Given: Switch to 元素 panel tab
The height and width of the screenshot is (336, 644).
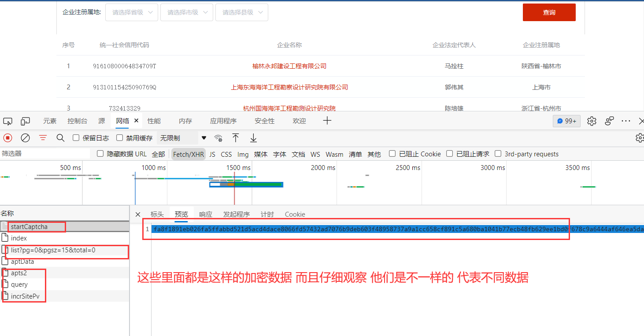Looking at the screenshot, I should coord(50,121).
